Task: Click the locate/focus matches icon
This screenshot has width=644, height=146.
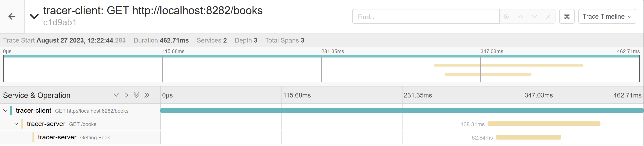Action: (x=506, y=17)
